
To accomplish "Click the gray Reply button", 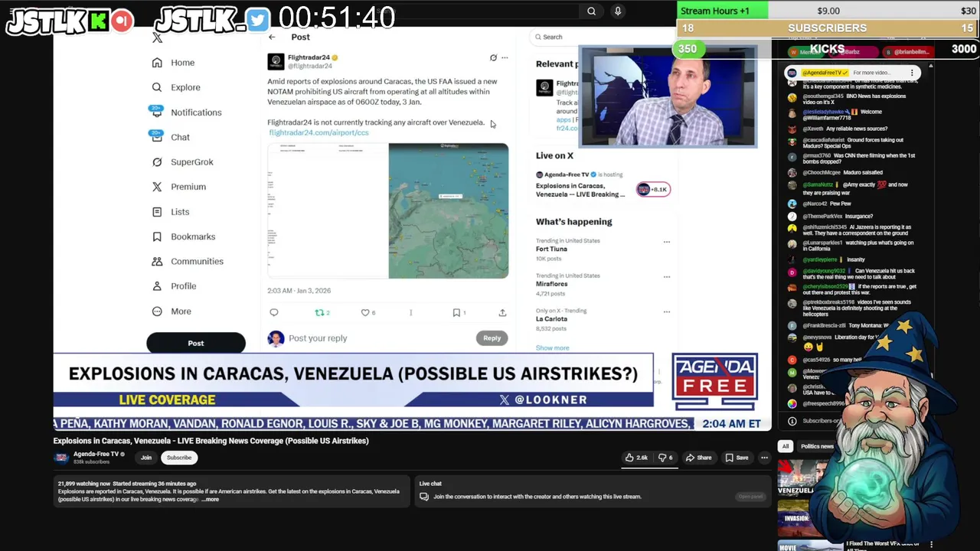I will tap(492, 338).
